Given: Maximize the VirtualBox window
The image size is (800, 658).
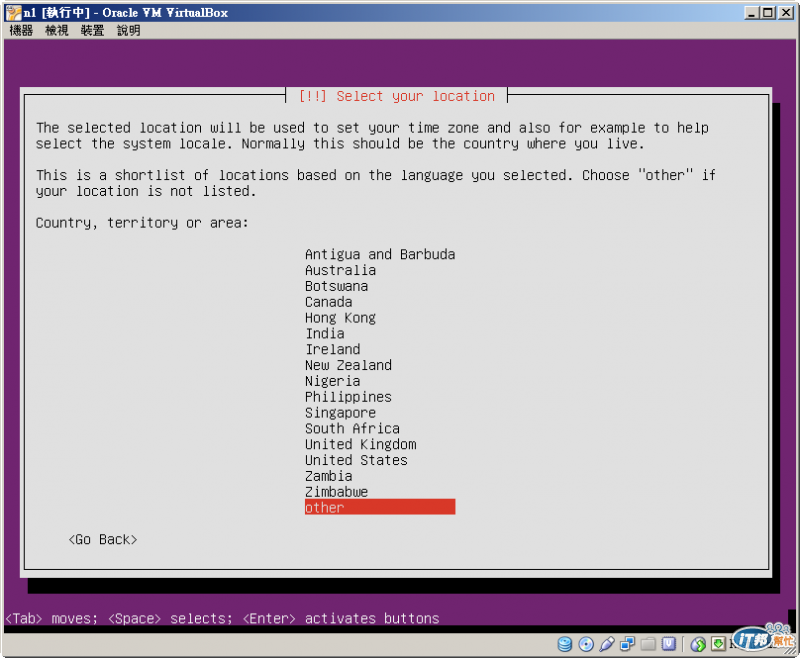Looking at the screenshot, I should (767, 12).
